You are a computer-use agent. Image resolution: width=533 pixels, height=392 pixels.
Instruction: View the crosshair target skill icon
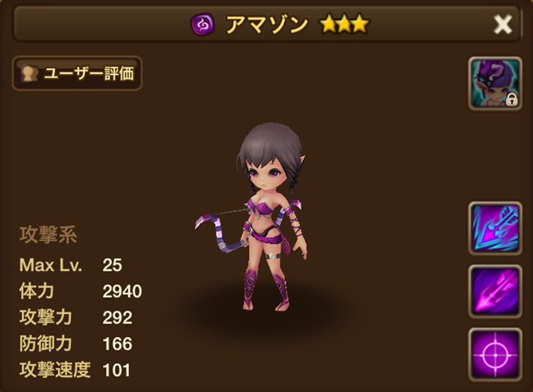496,355
